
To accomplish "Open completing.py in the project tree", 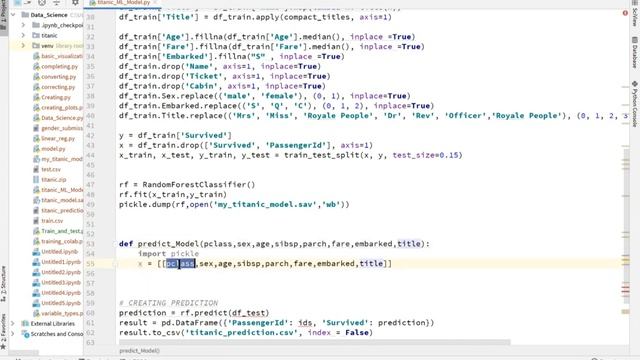I will click(x=56, y=66).
